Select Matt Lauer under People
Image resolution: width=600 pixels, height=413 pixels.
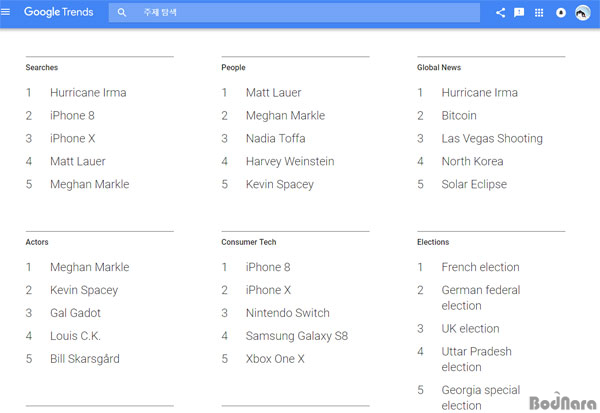coord(273,93)
